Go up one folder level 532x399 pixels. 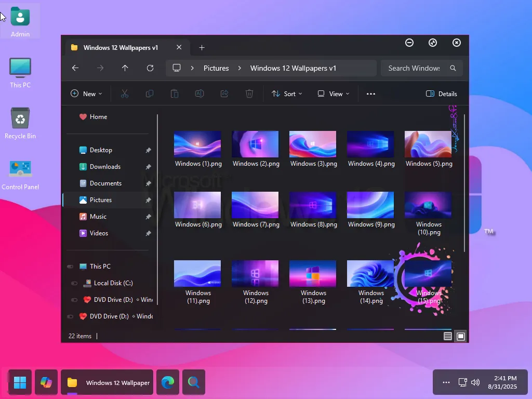coord(125,68)
